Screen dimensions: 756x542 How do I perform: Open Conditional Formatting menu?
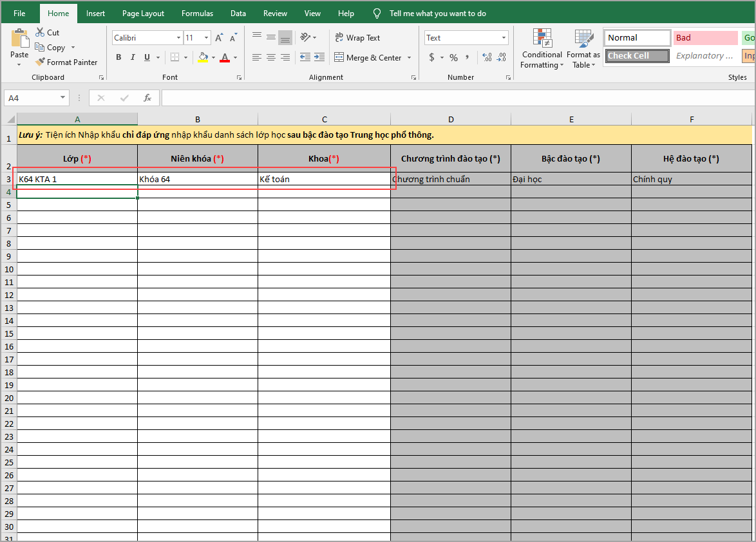point(542,49)
